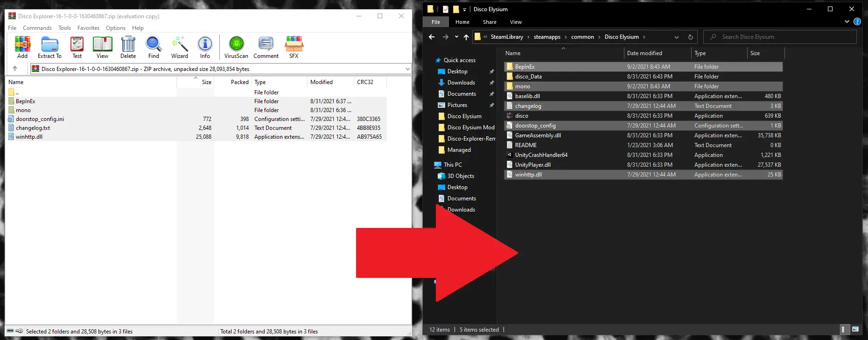868x340 pixels.
Task: Open Explorer help question mark icon
Action: coord(857,21)
